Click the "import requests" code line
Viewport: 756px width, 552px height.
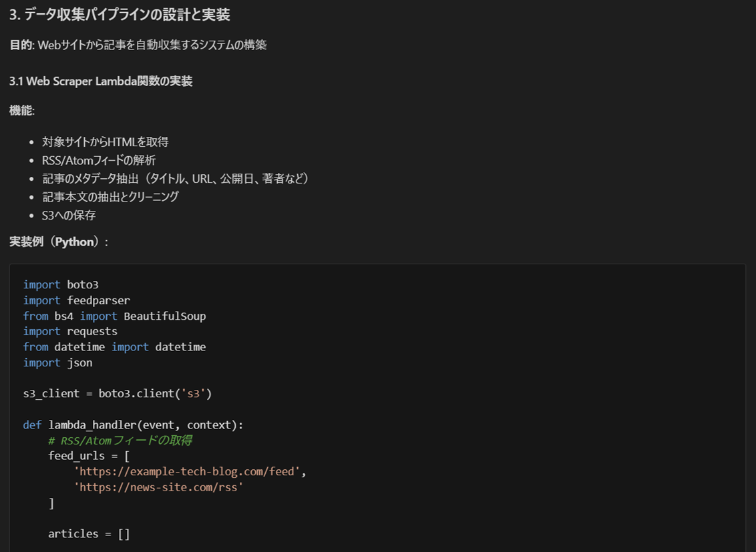point(70,331)
